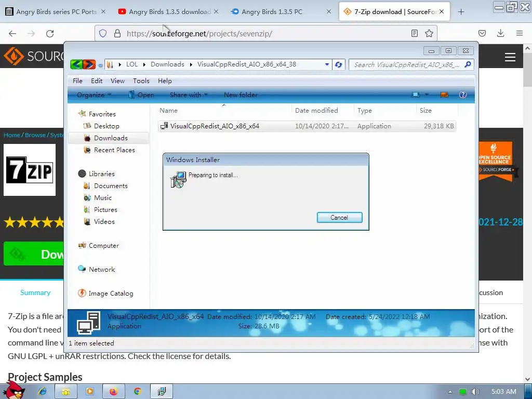Expand breadcrumb arrow after Downloads

point(191,64)
